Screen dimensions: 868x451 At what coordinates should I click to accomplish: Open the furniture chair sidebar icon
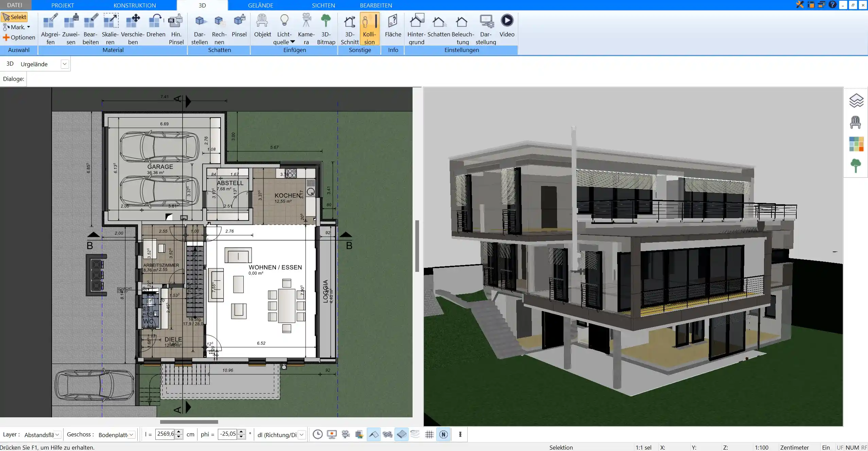[x=855, y=122]
